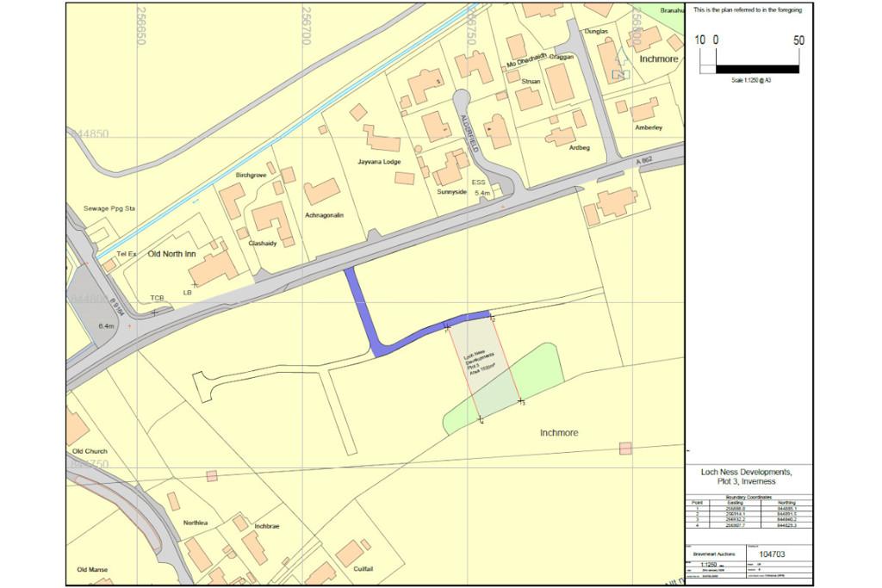Click the 'Sunnyside' label
Image resolution: width=882 pixels, height=588 pixels.
(451, 192)
